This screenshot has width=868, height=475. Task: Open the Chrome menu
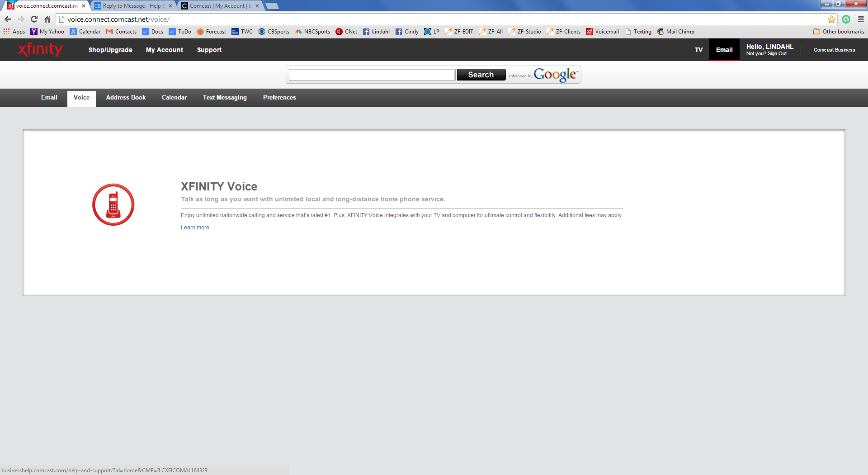coord(860,19)
